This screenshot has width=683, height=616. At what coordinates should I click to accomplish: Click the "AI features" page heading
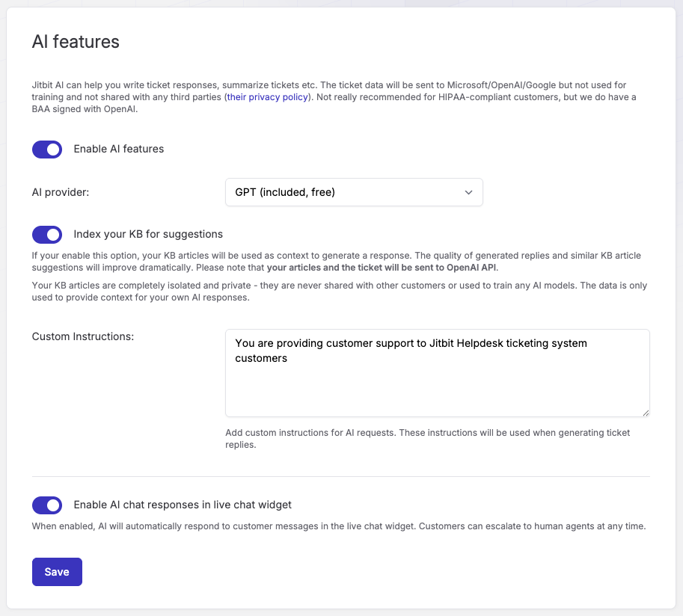coord(75,43)
